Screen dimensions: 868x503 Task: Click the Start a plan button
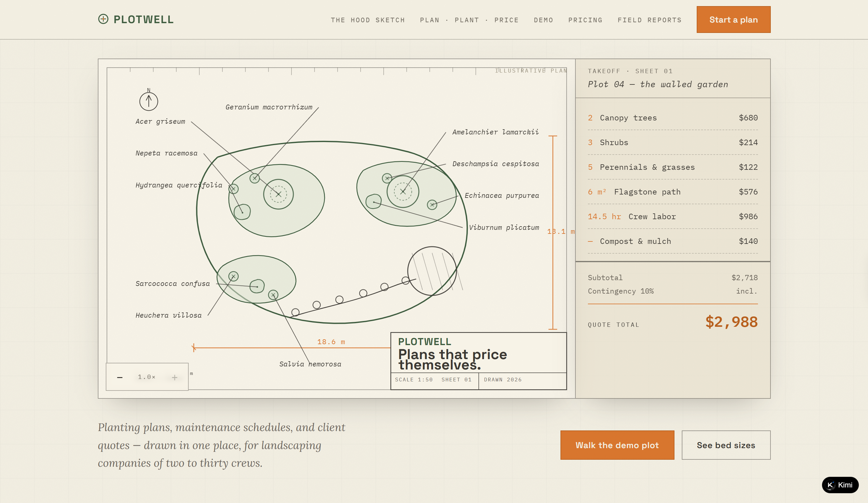click(x=733, y=20)
